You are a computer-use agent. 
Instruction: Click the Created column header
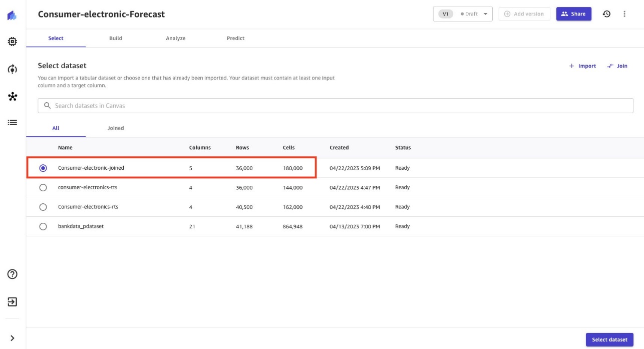(339, 148)
